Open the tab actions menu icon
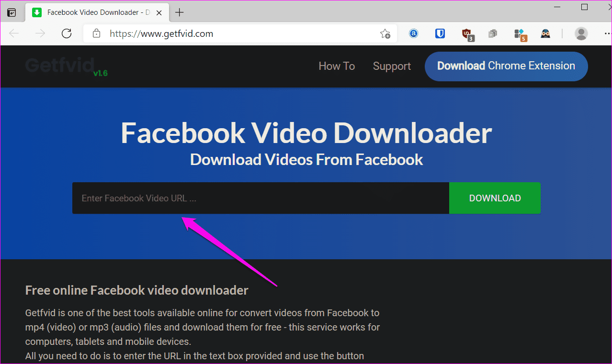This screenshot has width=612, height=364. [x=11, y=12]
